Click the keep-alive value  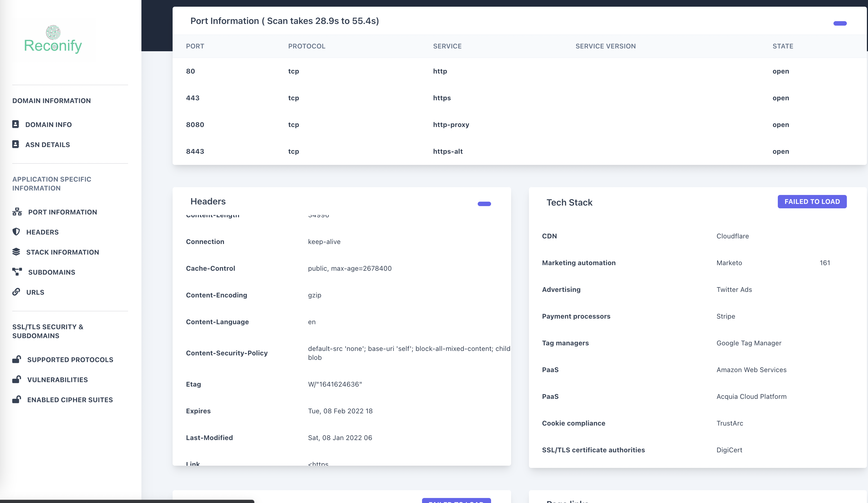click(x=324, y=241)
